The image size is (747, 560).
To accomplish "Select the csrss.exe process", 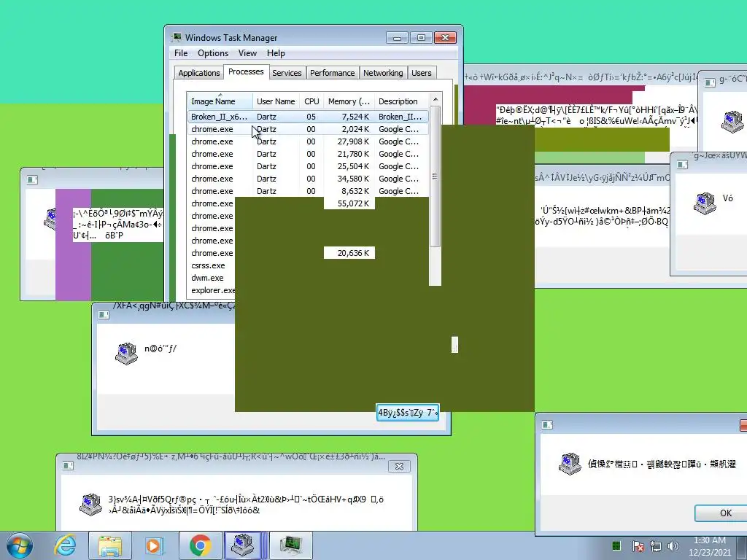I will pyautogui.click(x=208, y=265).
